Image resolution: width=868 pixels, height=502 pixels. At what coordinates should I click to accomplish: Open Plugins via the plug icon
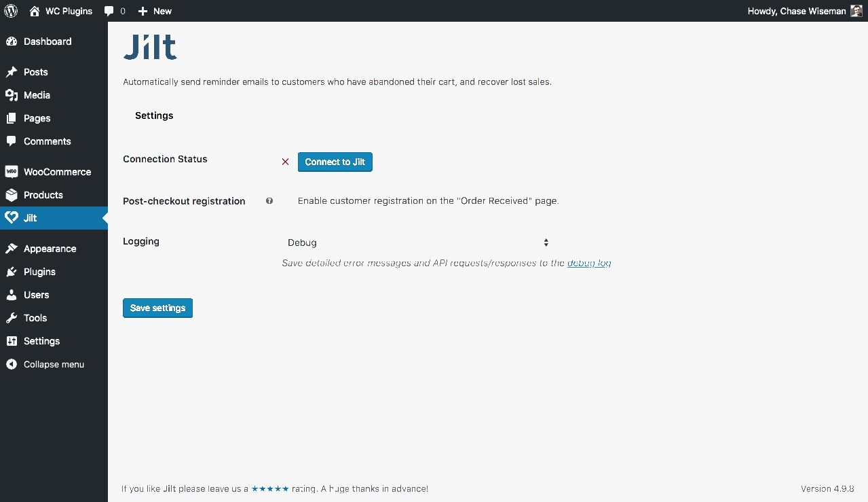tap(11, 272)
